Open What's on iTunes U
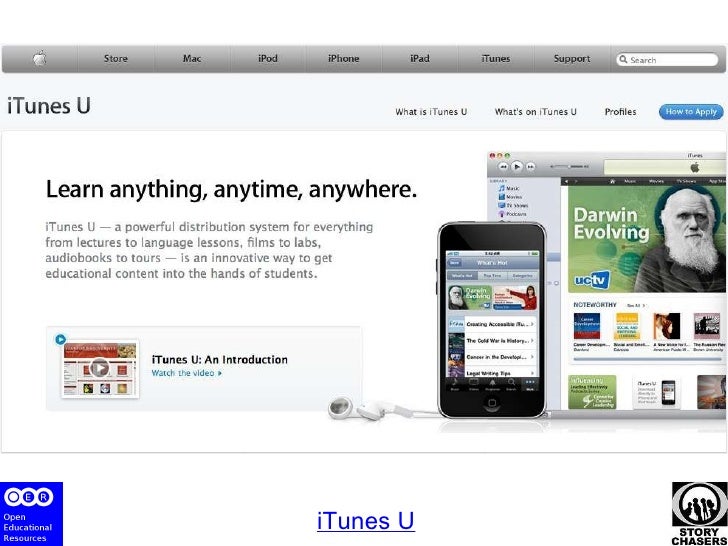This screenshot has width=728, height=546. 535,112
